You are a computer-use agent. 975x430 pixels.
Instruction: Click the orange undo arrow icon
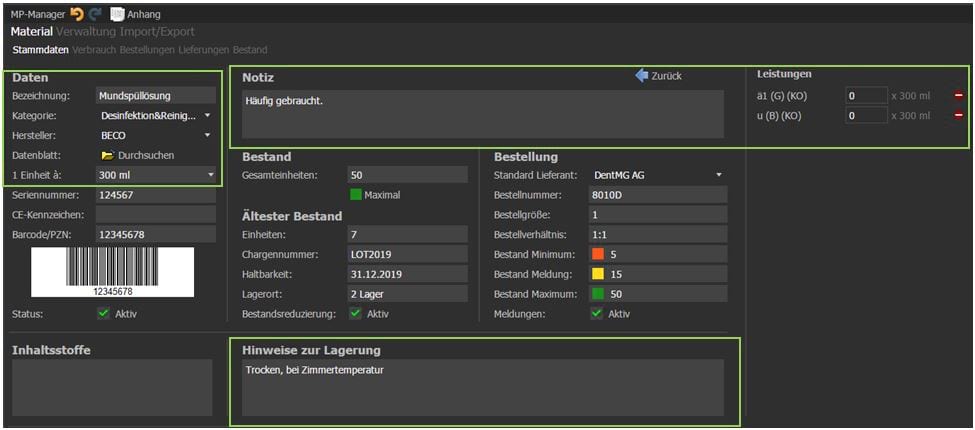pyautogui.click(x=76, y=14)
